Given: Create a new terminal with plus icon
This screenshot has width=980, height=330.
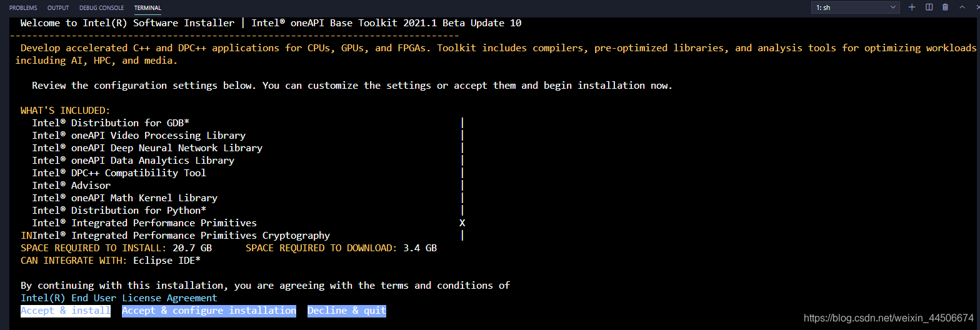Looking at the screenshot, I should (x=912, y=7).
